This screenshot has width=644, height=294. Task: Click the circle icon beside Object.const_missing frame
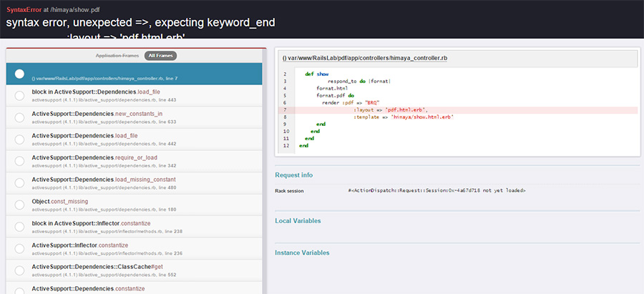(19, 205)
